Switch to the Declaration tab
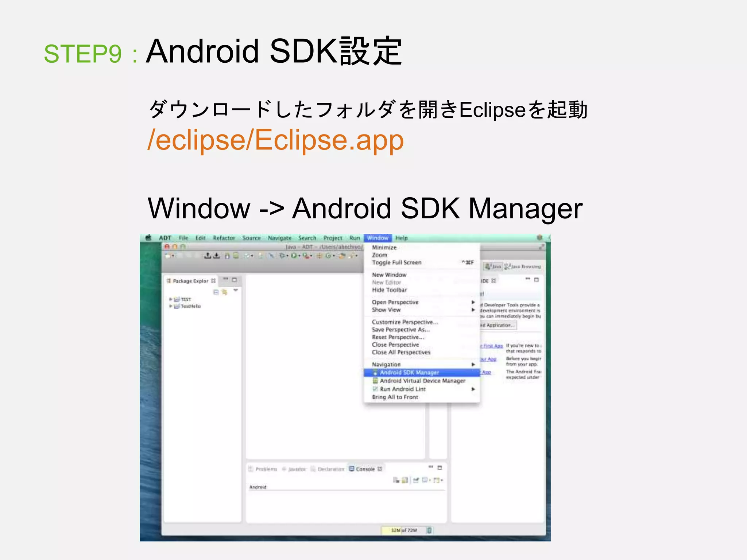The image size is (747, 560). pos(328,469)
